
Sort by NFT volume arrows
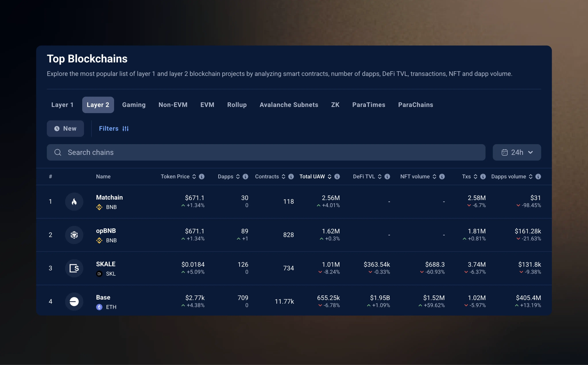(434, 176)
